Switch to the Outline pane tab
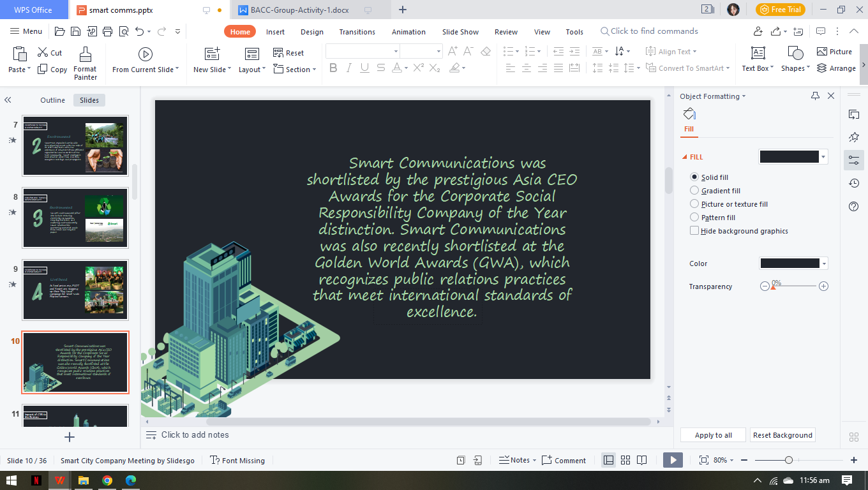 pyautogui.click(x=52, y=100)
